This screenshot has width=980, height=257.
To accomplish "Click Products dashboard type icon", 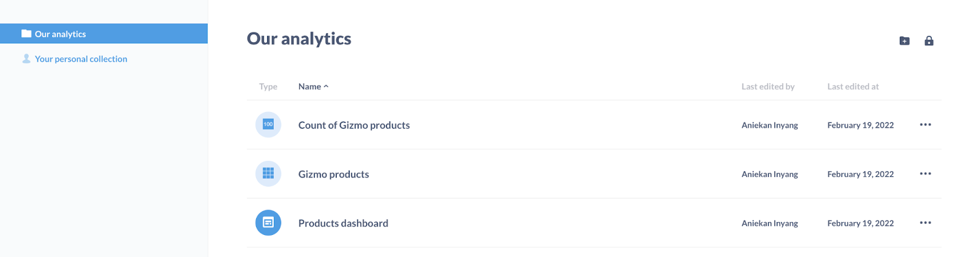I will [268, 223].
